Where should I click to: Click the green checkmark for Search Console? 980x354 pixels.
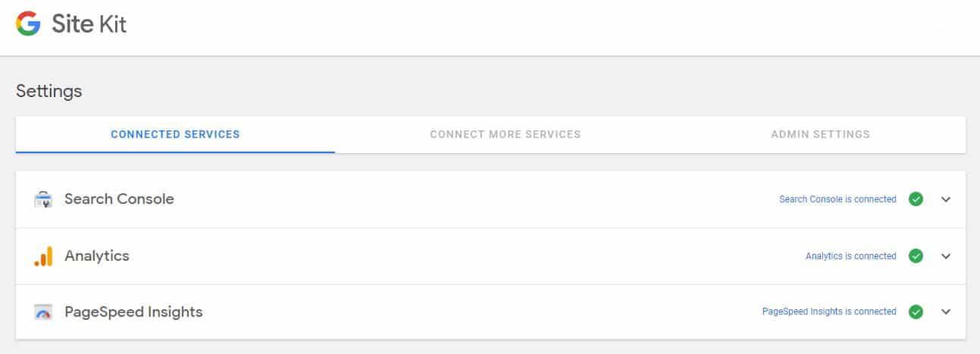(916, 199)
